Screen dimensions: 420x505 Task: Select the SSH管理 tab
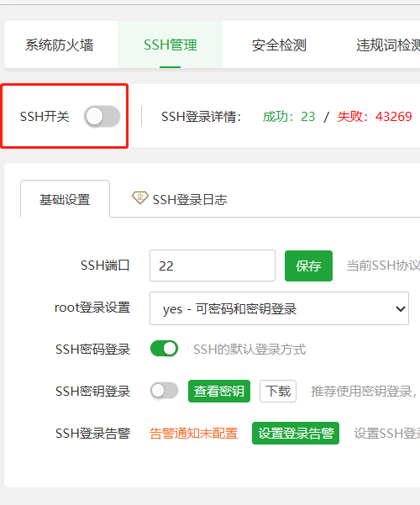(x=170, y=45)
